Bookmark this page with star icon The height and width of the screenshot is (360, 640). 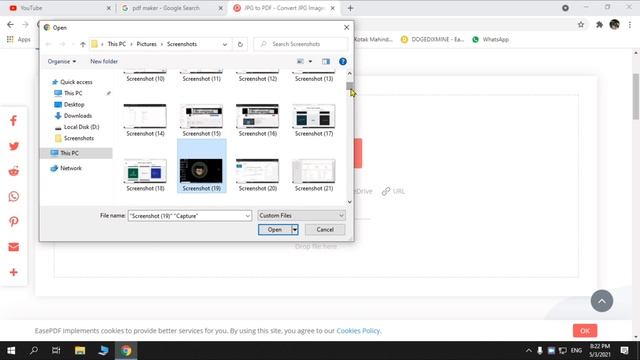click(581, 25)
